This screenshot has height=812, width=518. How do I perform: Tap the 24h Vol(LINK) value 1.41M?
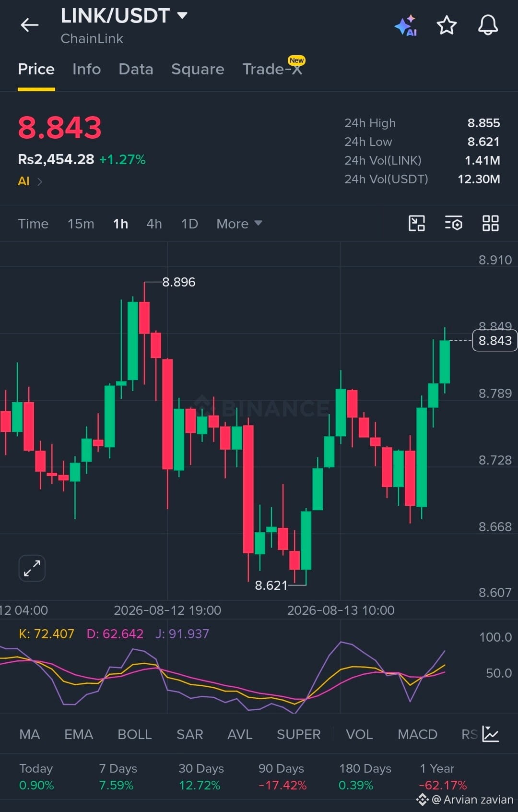tap(482, 160)
